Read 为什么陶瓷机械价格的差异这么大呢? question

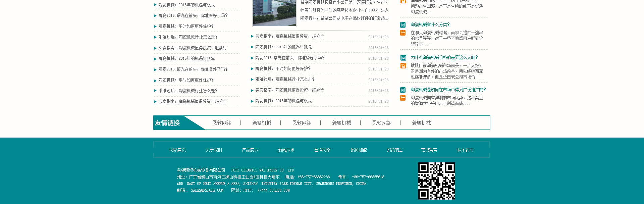444,57
